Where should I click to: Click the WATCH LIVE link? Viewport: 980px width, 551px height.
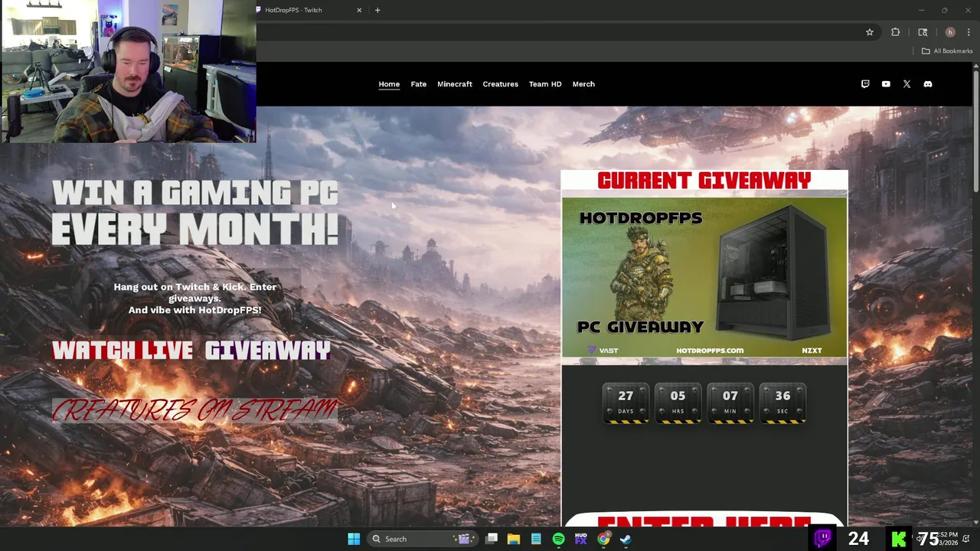click(x=122, y=350)
